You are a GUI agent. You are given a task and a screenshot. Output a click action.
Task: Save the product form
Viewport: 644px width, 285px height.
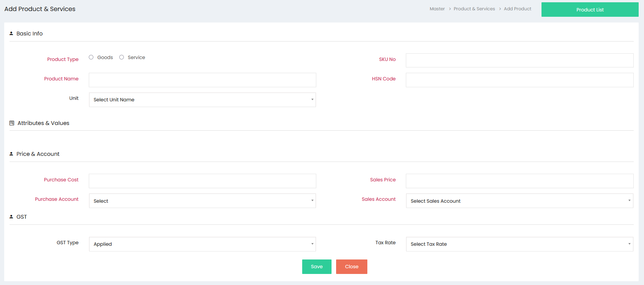tap(317, 267)
